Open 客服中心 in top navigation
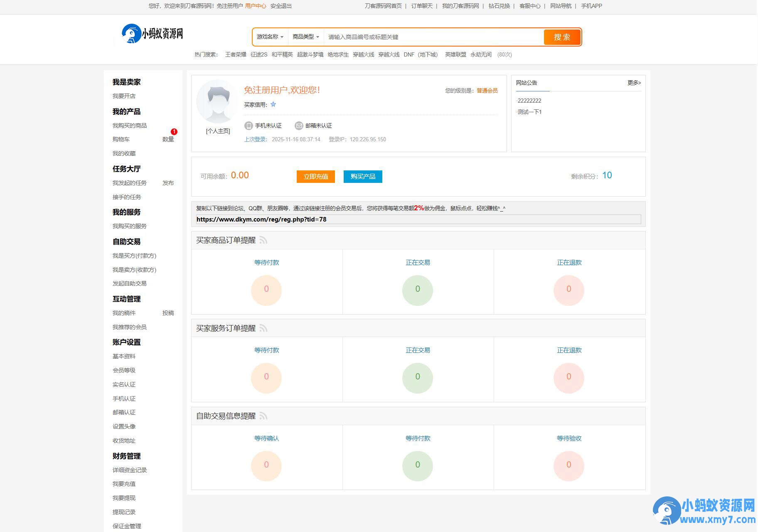This screenshot has width=758, height=532. coord(530,6)
